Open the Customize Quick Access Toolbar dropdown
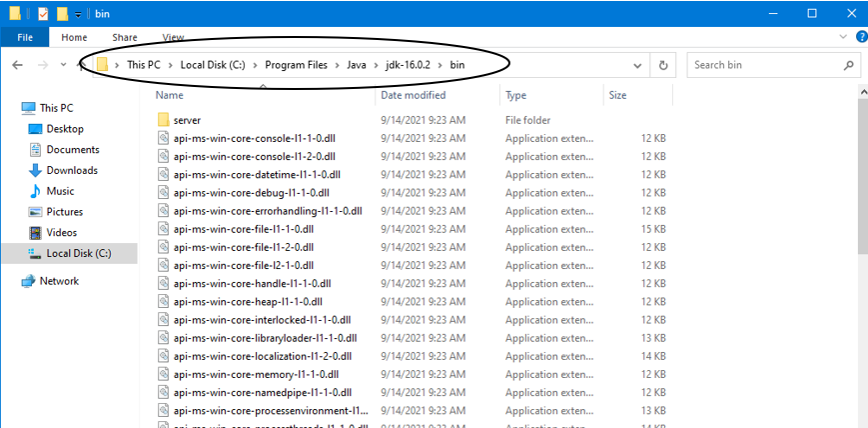Viewport: 868px width, 428px height. pyautogui.click(x=78, y=14)
